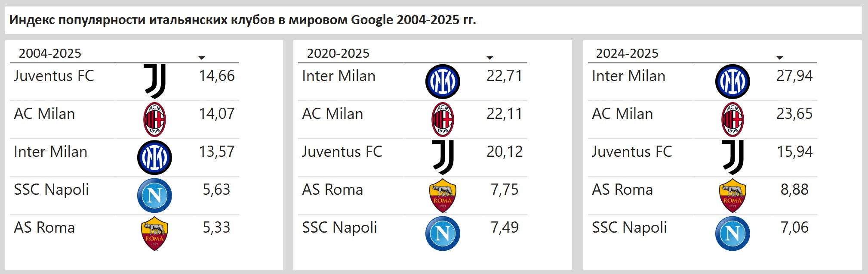Screen dimensions: 868x274
Task: Click the SSC Napoli badge in 2004-2025 table
Action: coord(154,195)
